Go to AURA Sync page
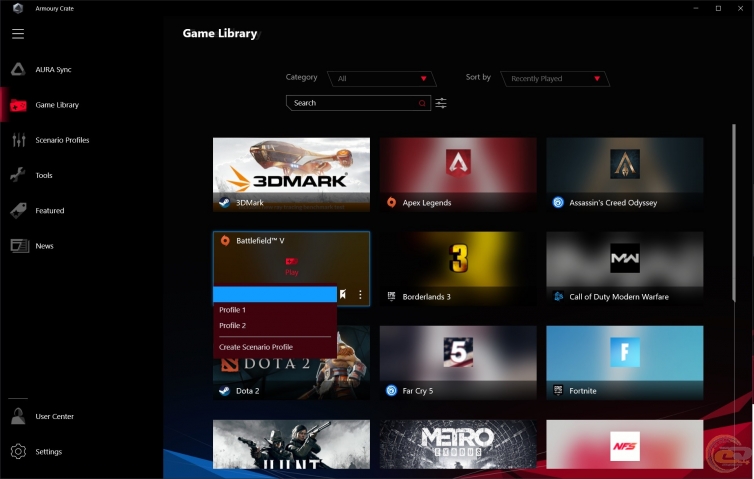Image resolution: width=754 pixels, height=479 pixels. click(x=53, y=70)
